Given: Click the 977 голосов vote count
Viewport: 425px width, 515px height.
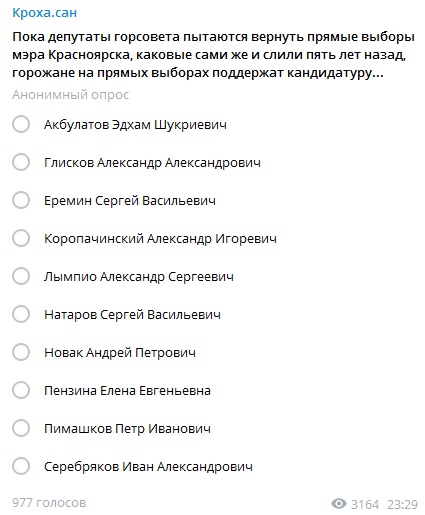Looking at the screenshot, I should point(49,503).
